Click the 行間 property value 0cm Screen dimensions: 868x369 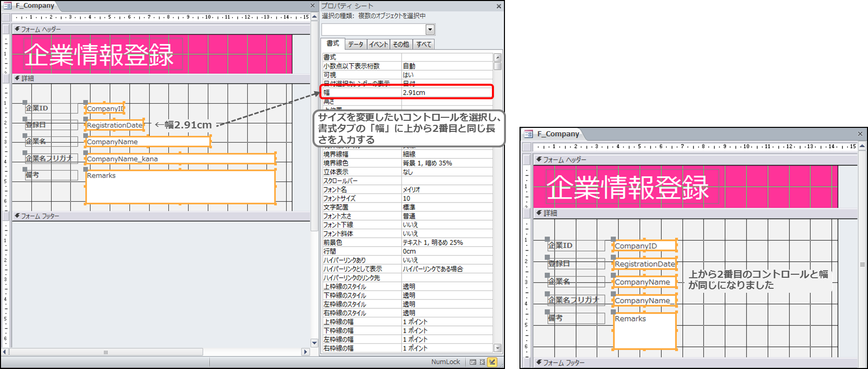447,252
